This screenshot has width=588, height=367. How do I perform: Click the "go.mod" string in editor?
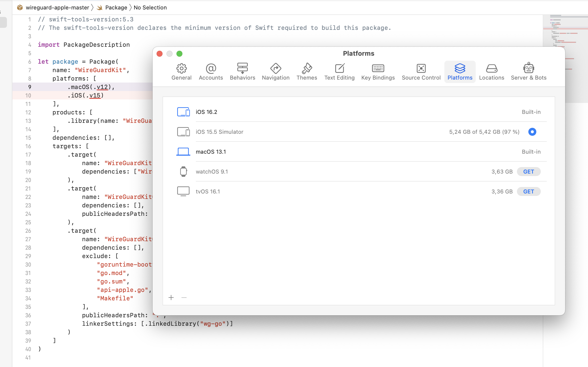tap(112, 273)
